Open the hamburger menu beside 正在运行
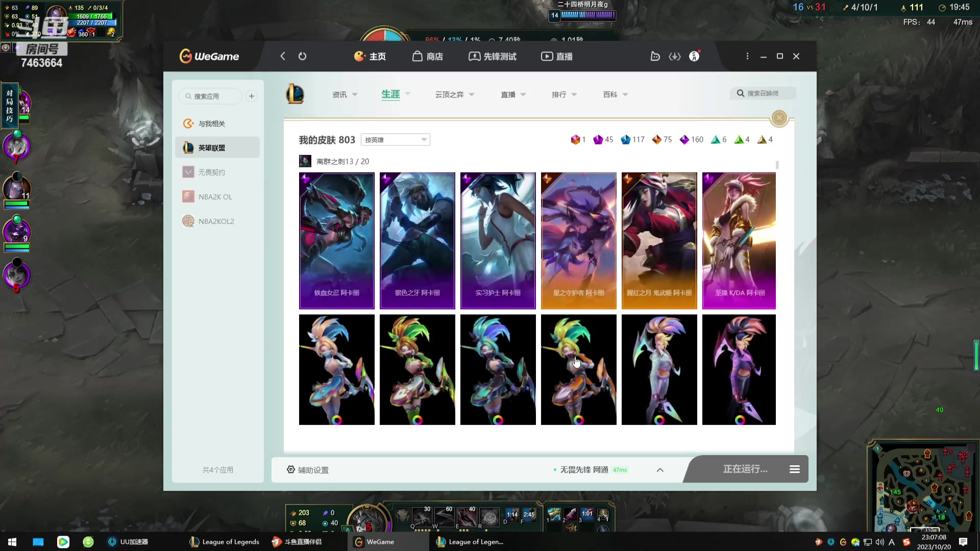 point(795,469)
